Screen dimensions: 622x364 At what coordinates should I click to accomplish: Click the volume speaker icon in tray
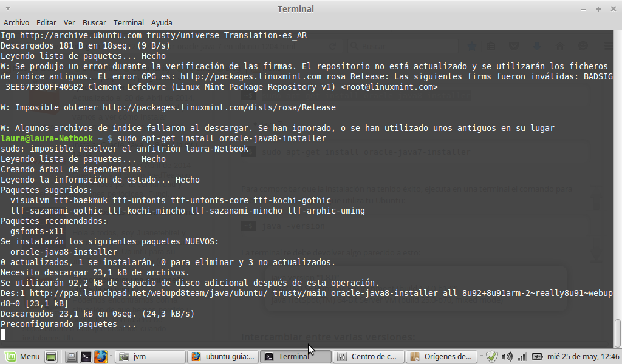[x=506, y=356]
